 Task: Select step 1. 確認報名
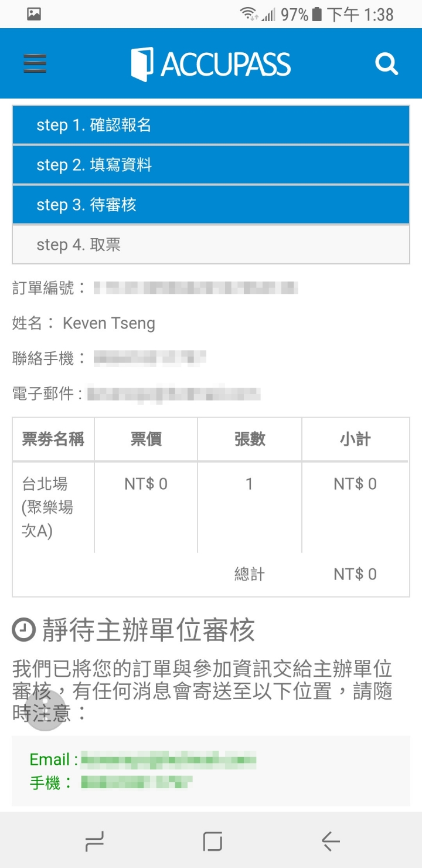point(211,125)
